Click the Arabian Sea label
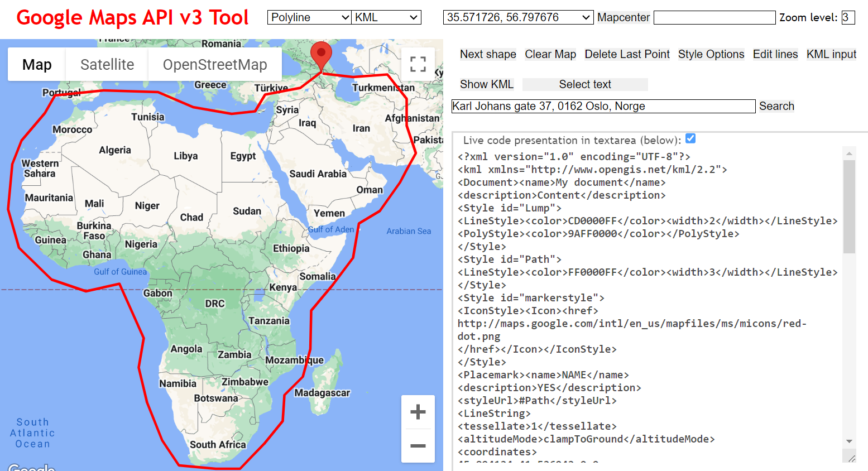 [409, 231]
